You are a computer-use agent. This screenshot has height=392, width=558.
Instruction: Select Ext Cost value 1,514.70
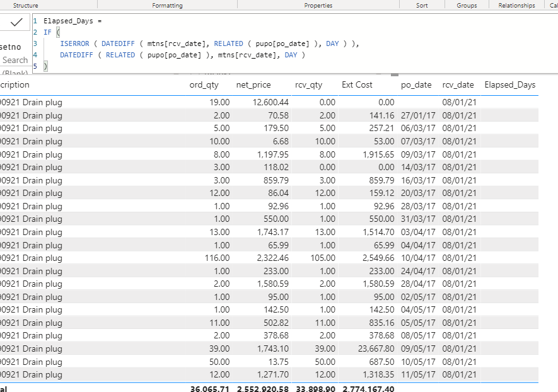(378, 233)
